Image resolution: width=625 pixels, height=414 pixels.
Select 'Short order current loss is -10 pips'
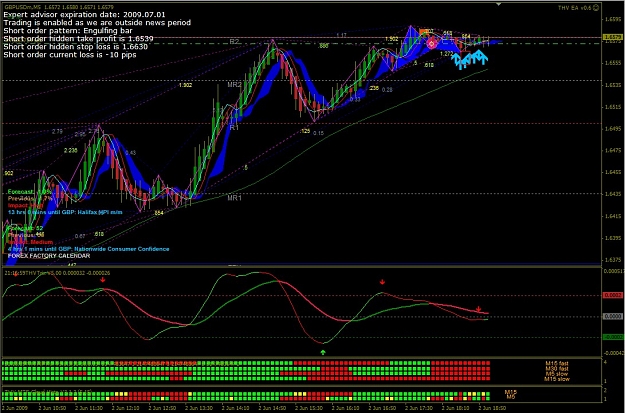pos(70,55)
